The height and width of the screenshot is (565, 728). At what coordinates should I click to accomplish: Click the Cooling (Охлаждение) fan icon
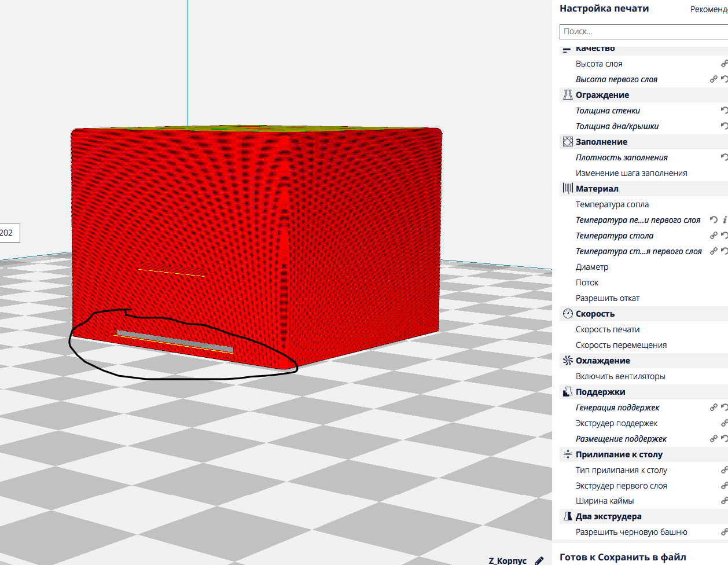pos(568,361)
